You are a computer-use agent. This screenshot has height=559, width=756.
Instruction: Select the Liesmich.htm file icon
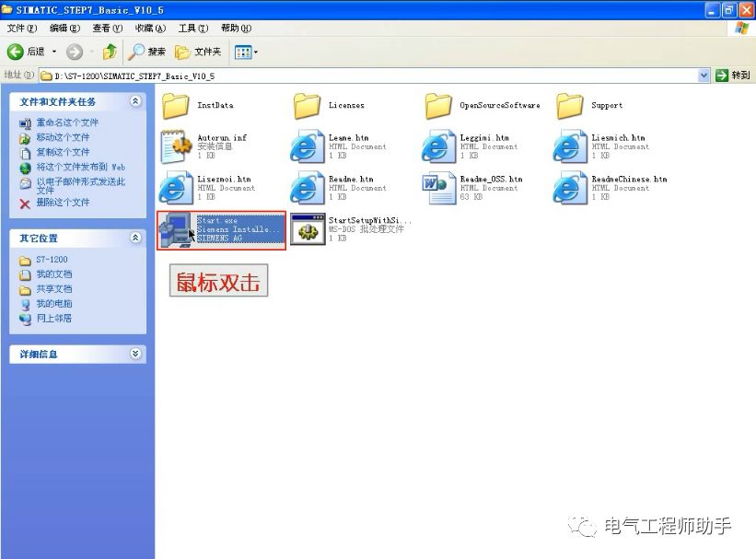pyautogui.click(x=570, y=146)
